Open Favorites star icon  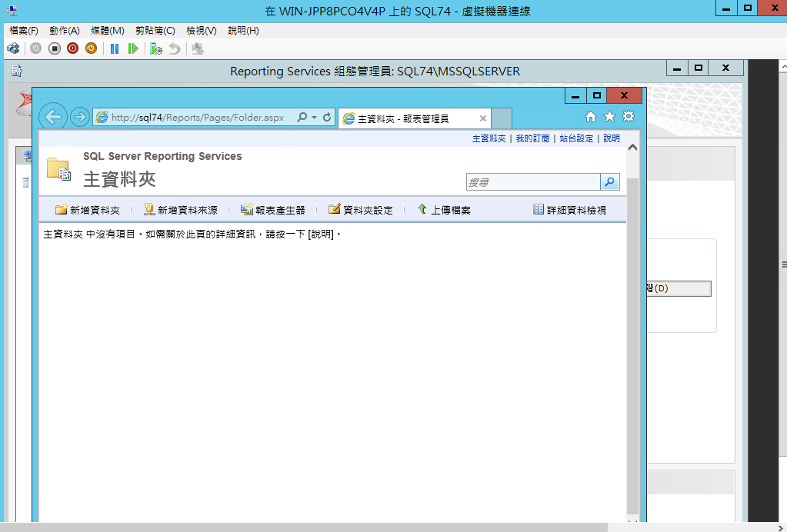click(609, 117)
